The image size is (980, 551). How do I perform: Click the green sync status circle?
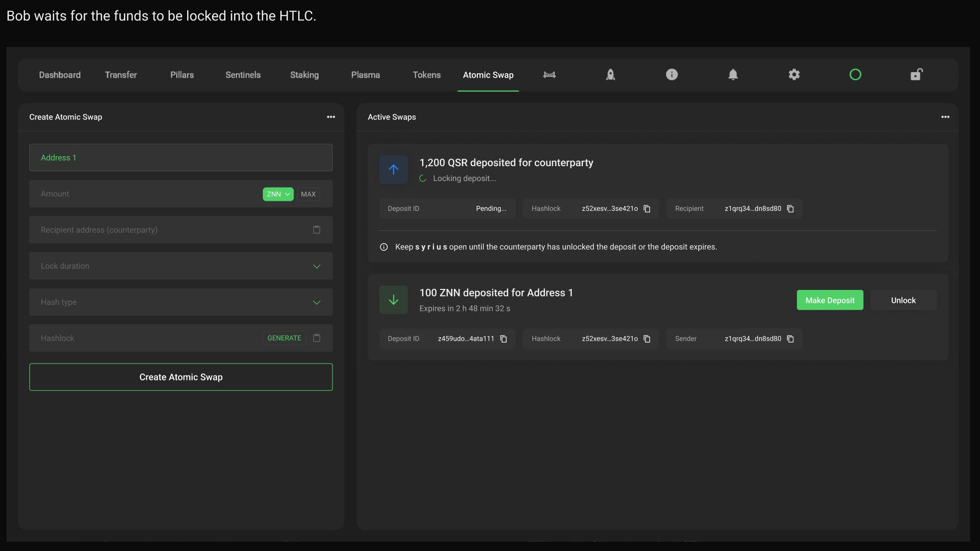point(855,75)
